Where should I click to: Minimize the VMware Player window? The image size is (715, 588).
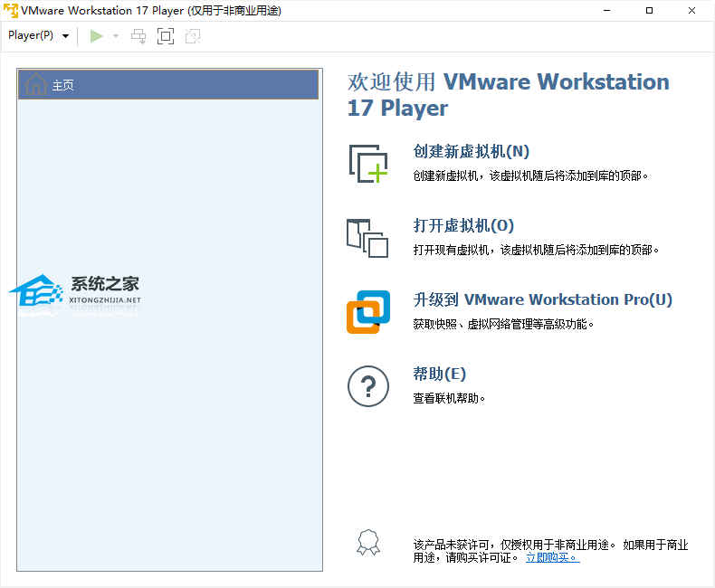coord(607,10)
